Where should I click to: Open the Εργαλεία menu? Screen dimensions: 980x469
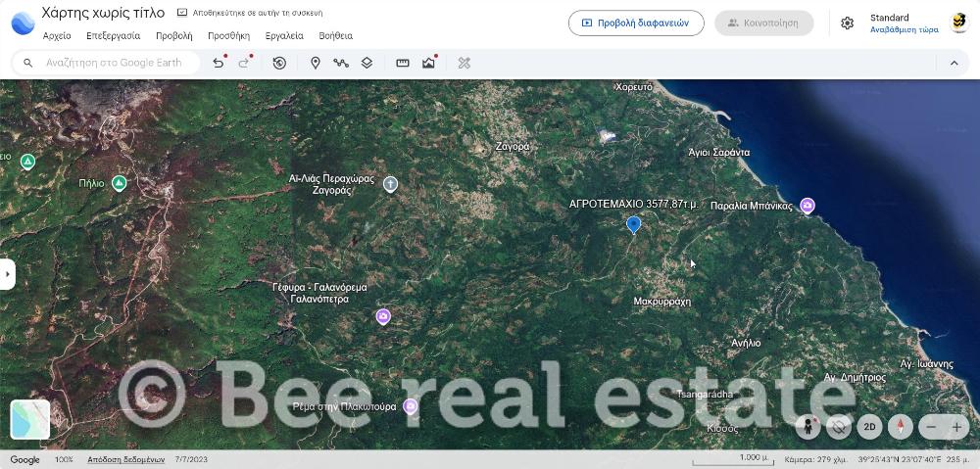(284, 35)
